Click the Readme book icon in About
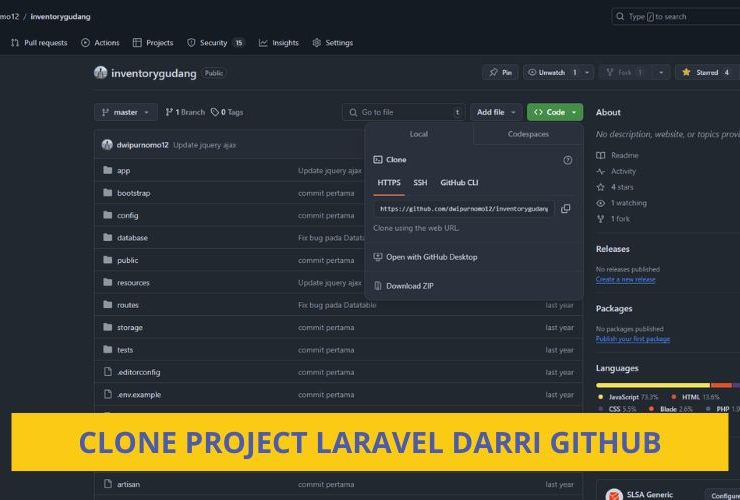Screen dimensions: 740x500 (600, 155)
